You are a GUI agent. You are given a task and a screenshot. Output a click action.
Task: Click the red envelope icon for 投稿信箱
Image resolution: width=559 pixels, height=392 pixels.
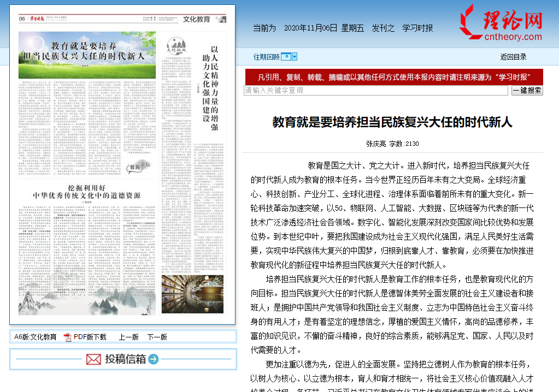point(93,359)
